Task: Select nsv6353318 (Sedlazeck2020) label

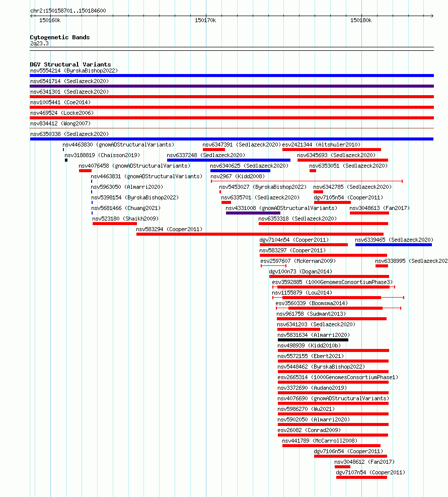Action: [297, 219]
